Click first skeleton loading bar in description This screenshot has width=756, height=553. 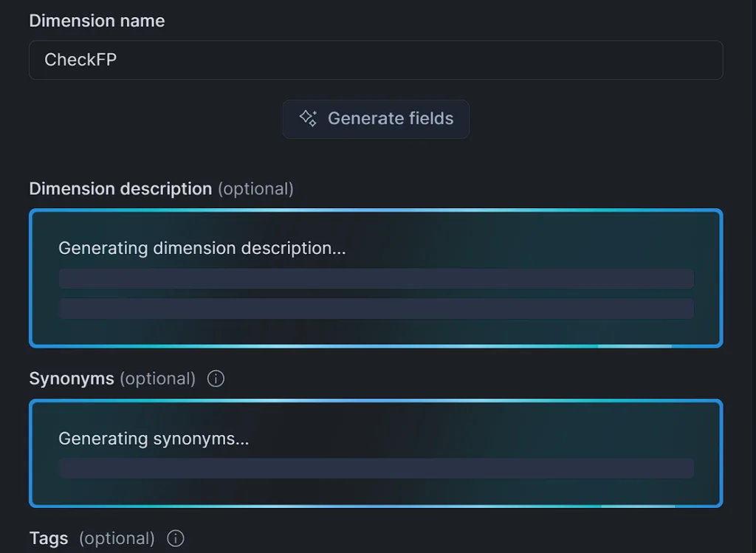click(x=376, y=278)
